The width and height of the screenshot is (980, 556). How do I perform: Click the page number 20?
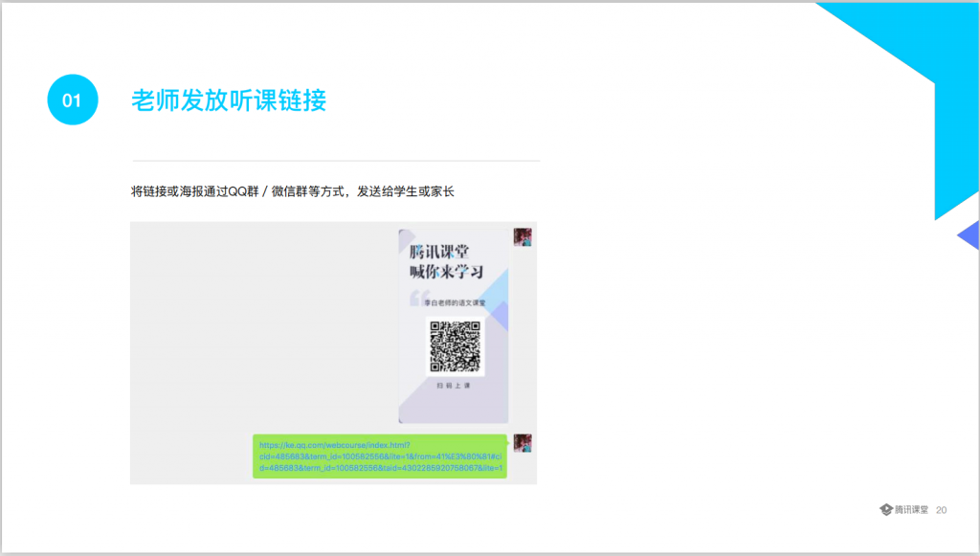[x=942, y=510]
